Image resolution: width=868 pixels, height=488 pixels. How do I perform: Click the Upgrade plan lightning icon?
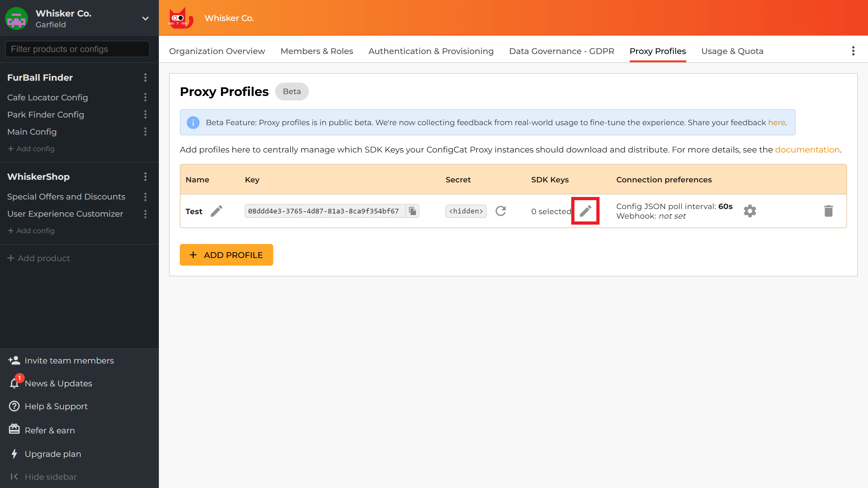[x=13, y=454]
